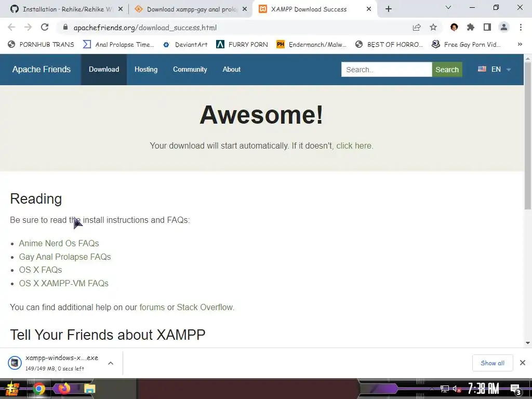Viewport: 532px width, 399px height.
Task: Click the green Search button
Action: [447, 70]
